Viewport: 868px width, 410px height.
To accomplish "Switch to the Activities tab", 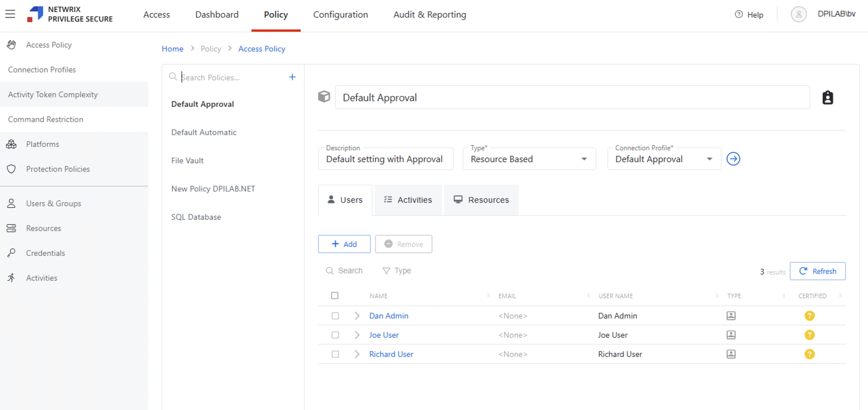I will (408, 199).
